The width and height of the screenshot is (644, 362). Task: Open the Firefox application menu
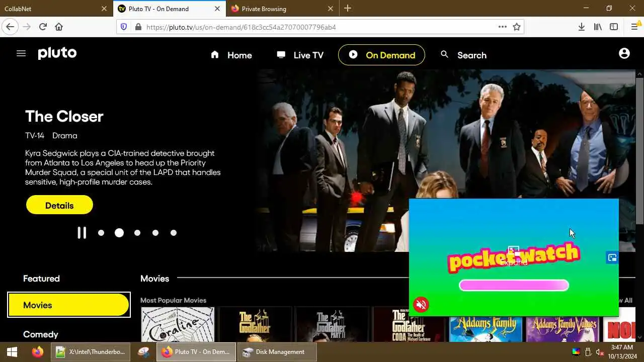634,27
